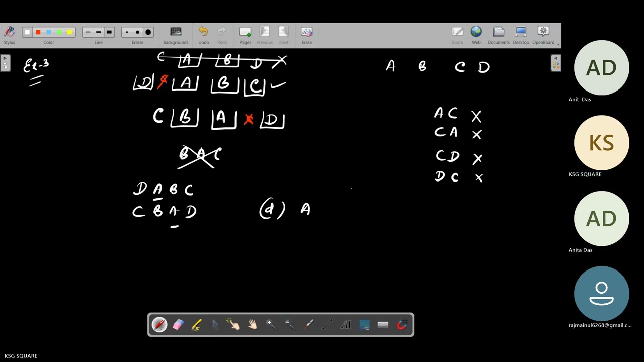Choose the white pen color
The image size is (644, 362).
(27, 32)
